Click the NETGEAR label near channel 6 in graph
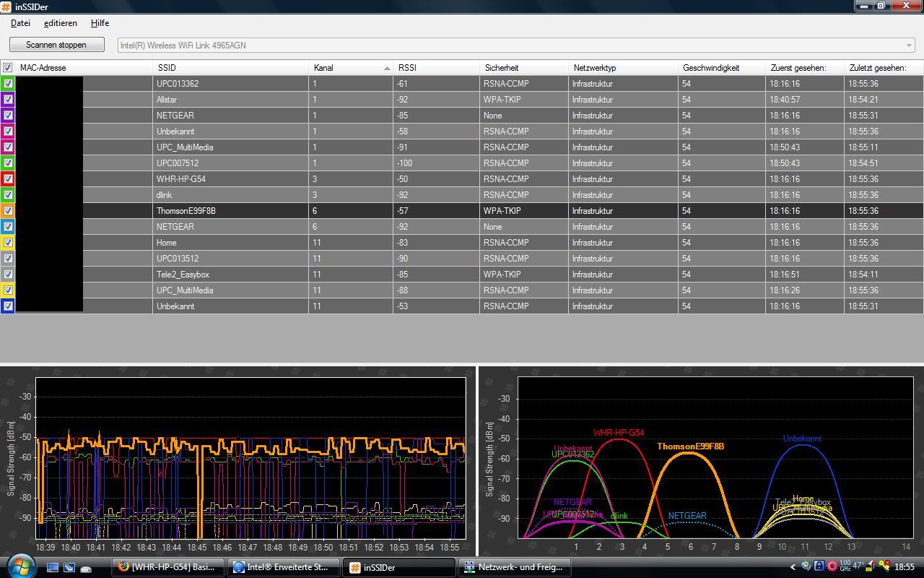Viewport: 924px width, 578px height. tap(687, 516)
